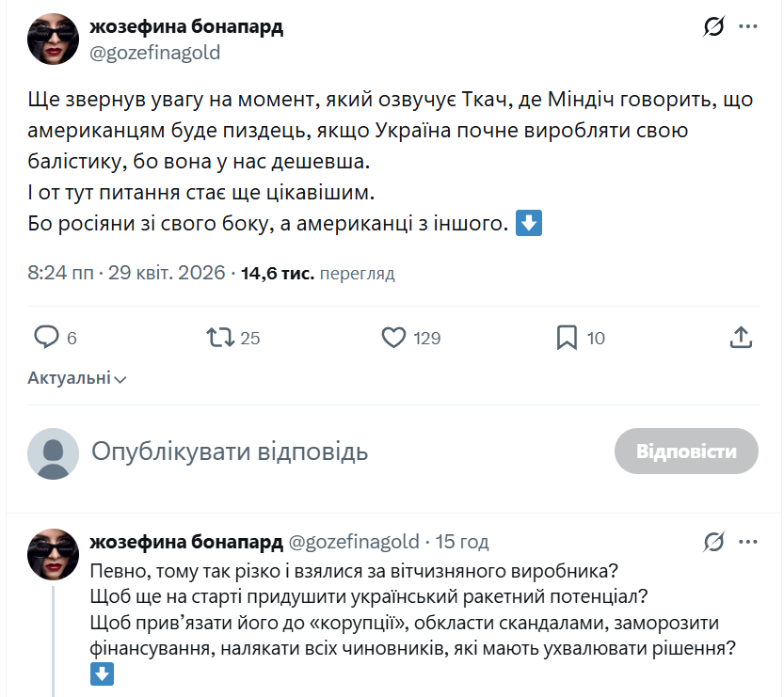Click жозефина бонапард name in reply
The image size is (784, 697).
185,543
